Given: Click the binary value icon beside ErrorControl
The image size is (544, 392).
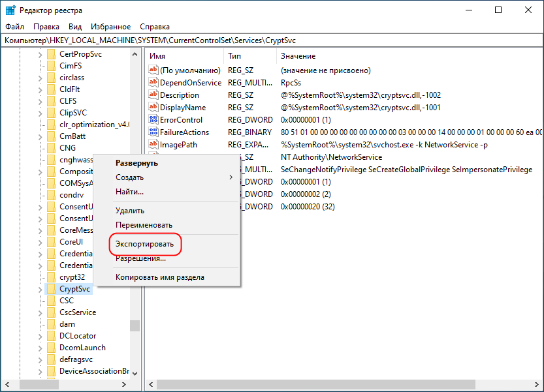Looking at the screenshot, I should click(154, 120).
